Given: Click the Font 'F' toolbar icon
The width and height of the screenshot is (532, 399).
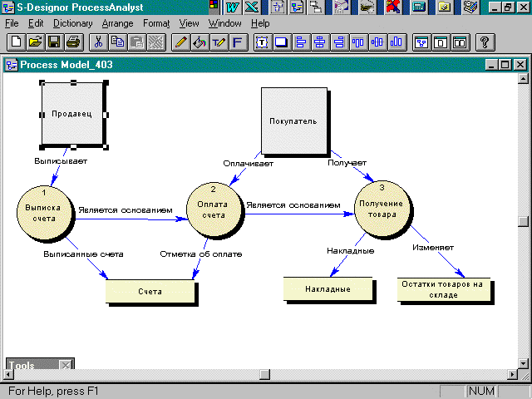Looking at the screenshot, I should tap(238, 42).
